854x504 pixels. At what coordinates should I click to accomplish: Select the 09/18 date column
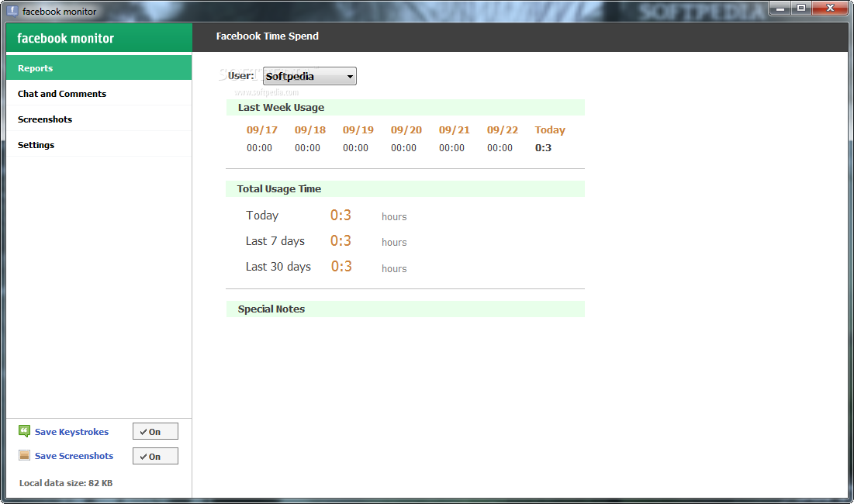point(310,130)
